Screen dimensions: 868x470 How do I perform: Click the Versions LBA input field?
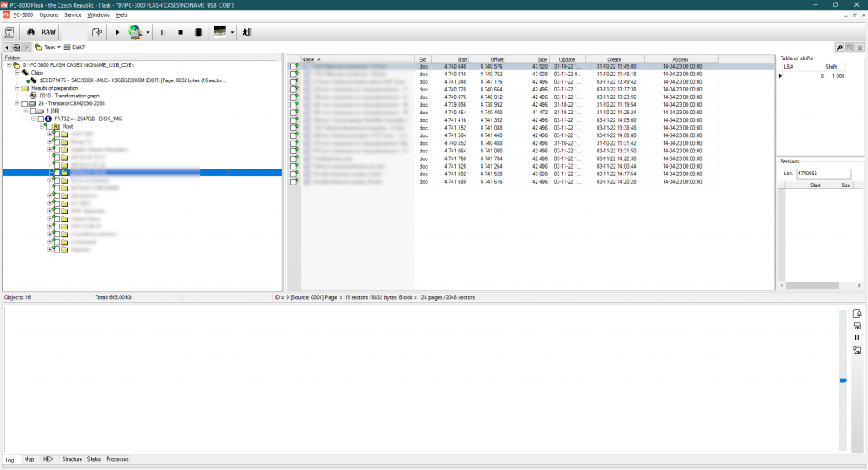point(823,173)
